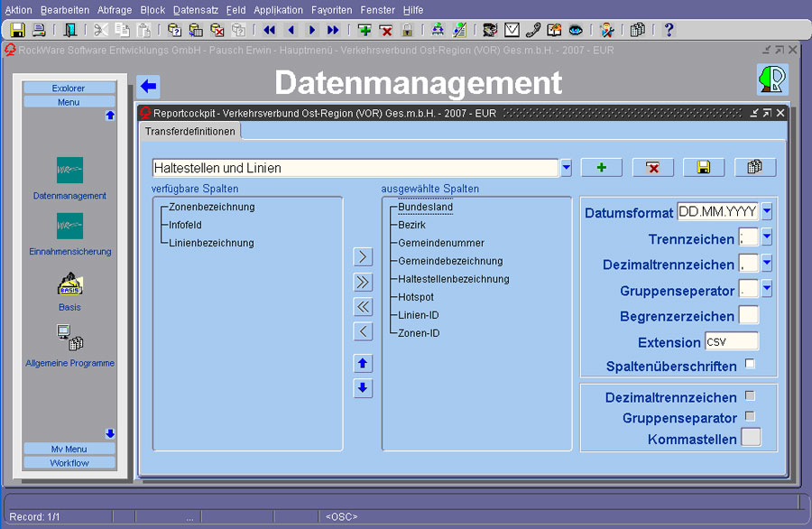Click red X Delete Record in main toolbar
The image size is (812, 529).
386,31
